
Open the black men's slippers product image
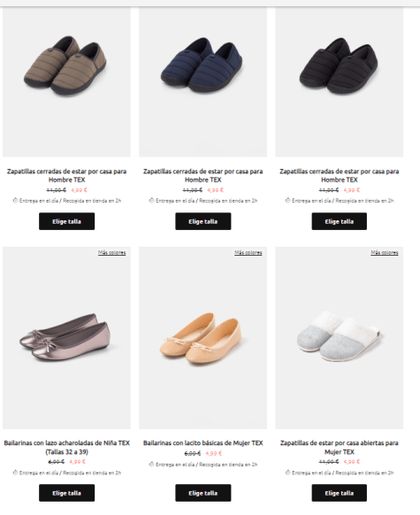tap(339, 81)
